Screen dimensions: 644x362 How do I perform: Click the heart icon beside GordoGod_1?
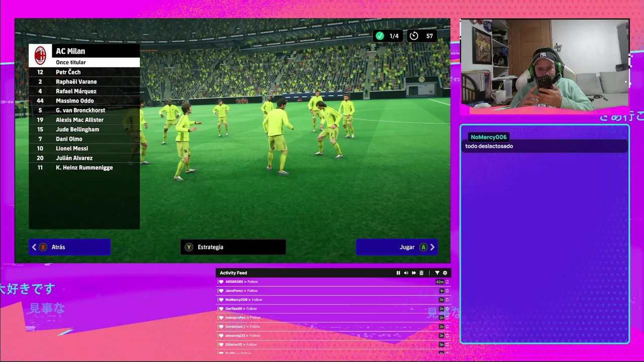click(x=221, y=327)
